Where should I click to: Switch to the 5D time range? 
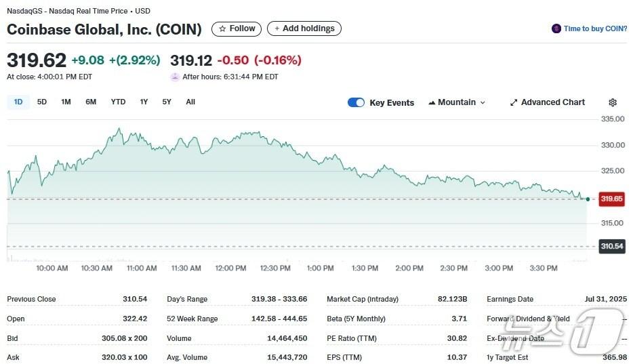(42, 102)
